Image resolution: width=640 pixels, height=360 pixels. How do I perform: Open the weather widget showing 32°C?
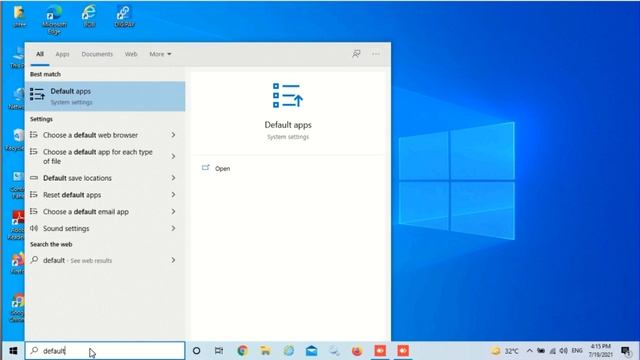coord(505,351)
